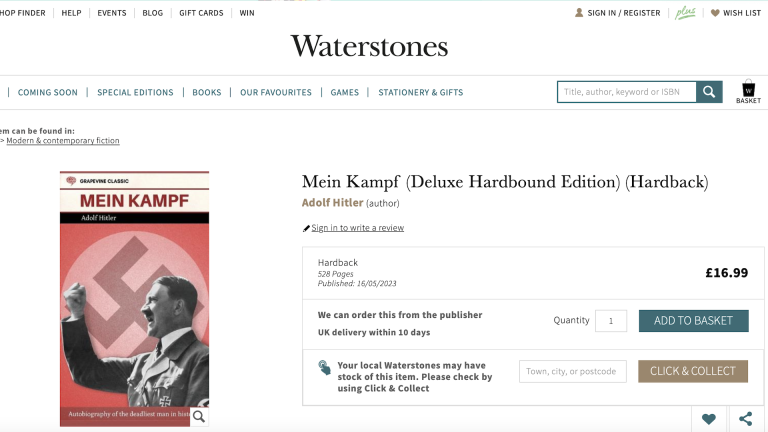
Task: Click the Town, city, or postcode field
Action: click(572, 371)
